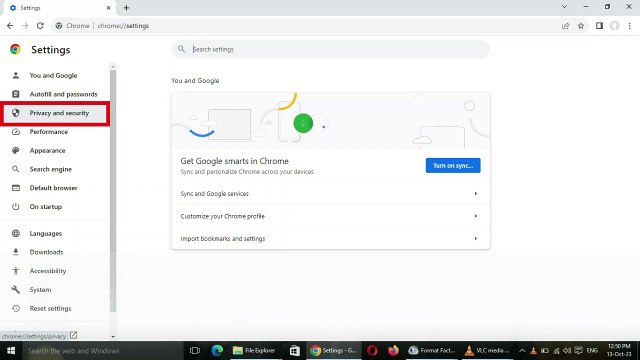
Task: Expand arrow on Sync and Google services
Action: pos(476,193)
